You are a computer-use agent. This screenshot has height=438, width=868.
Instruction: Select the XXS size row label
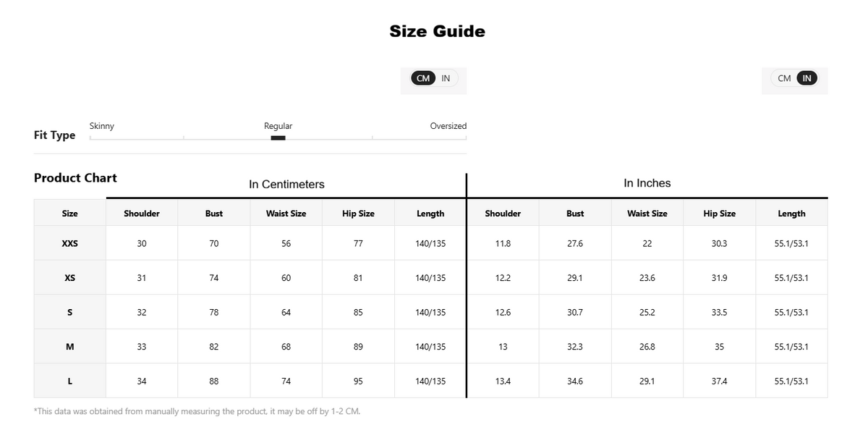tap(70, 243)
